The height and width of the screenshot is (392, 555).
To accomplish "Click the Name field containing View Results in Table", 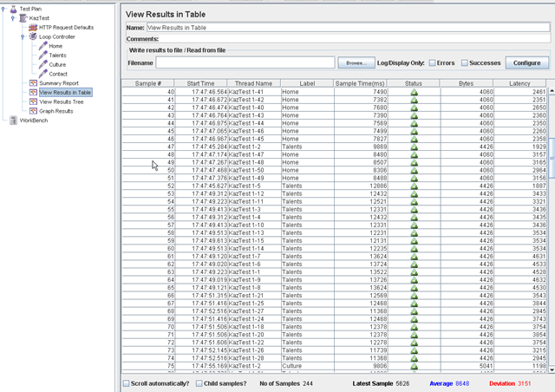I will pos(349,28).
